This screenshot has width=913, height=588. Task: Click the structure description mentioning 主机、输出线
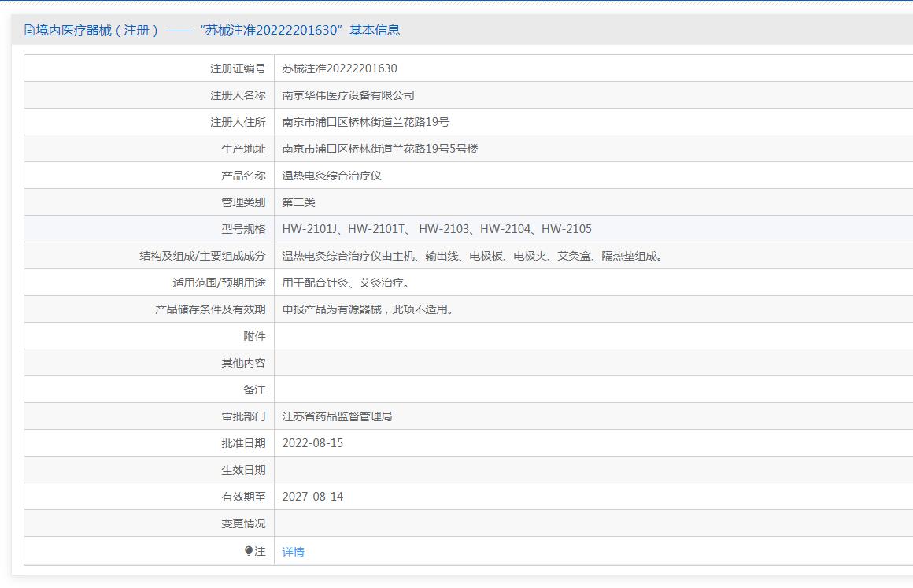point(472,256)
